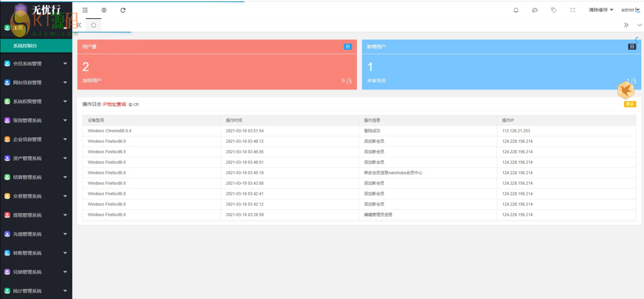Click the 更多 button
The image size is (644, 299).
[x=630, y=104]
